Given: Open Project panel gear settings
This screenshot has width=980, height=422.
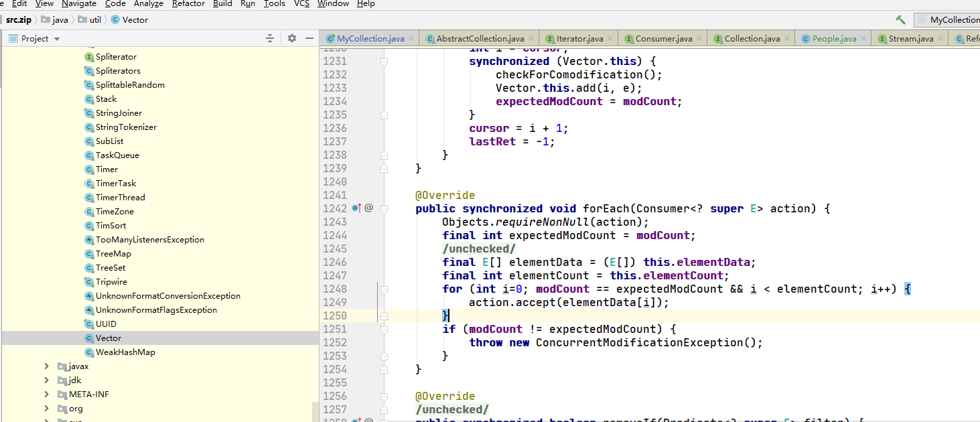Looking at the screenshot, I should pos(291,38).
